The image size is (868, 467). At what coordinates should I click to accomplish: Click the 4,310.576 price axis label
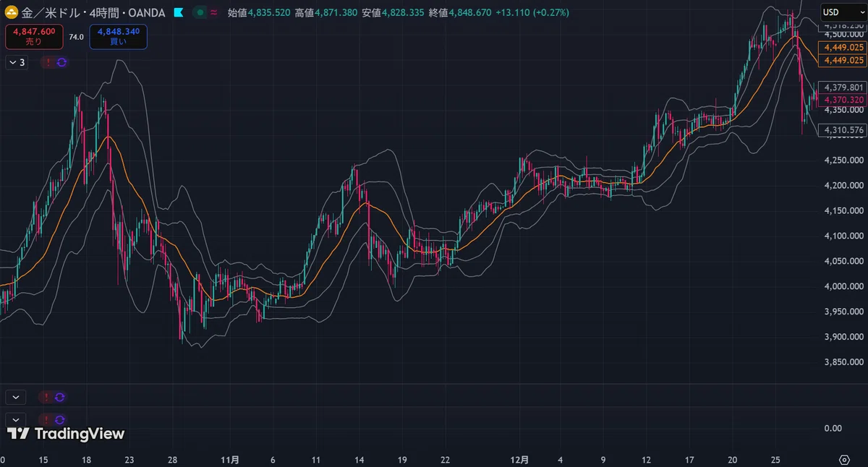click(x=843, y=130)
